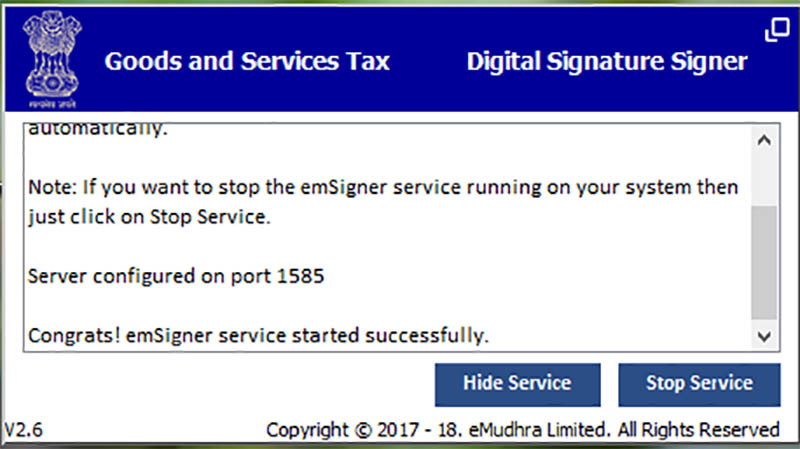800x449 pixels.
Task: Click the scrollbar track above the thumb
Action: [765, 180]
